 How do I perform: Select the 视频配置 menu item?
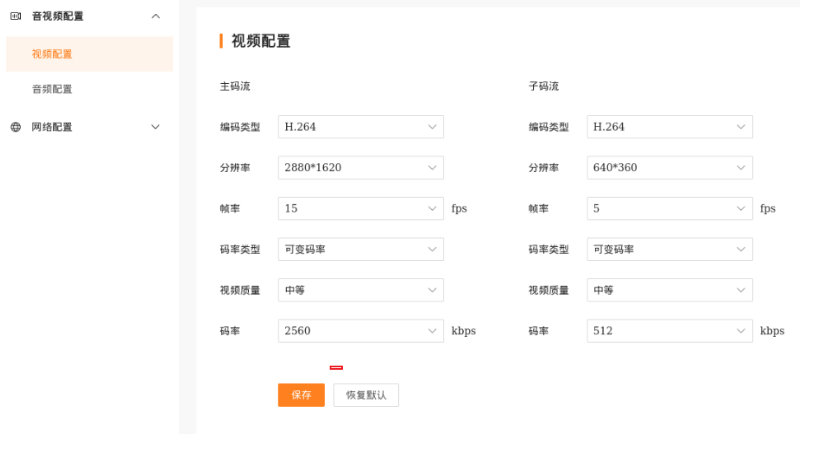click(52, 54)
